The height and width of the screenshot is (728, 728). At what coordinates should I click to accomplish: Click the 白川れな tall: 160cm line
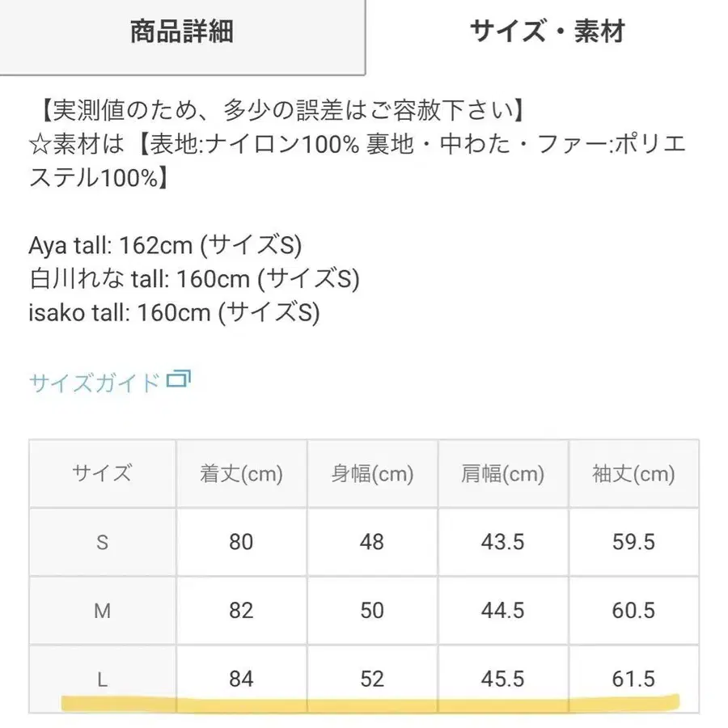click(x=194, y=278)
